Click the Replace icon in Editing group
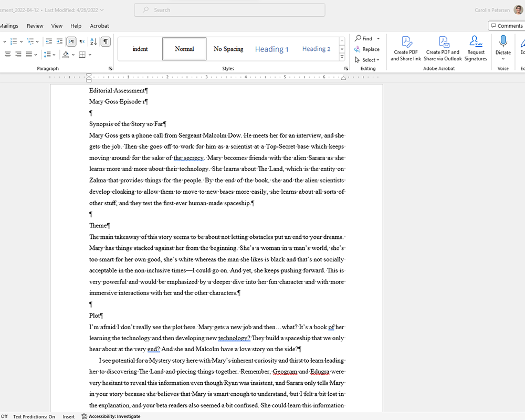 (357, 49)
